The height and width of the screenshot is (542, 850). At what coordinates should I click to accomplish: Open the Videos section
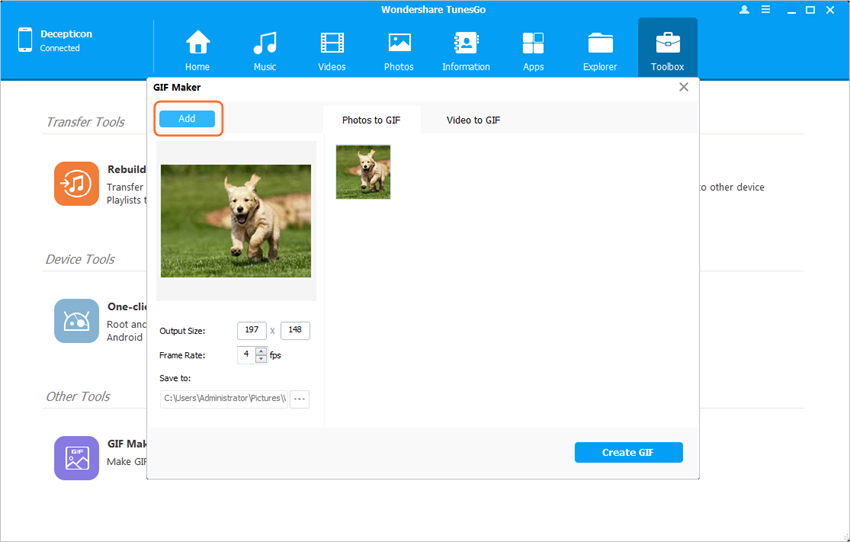tap(331, 50)
